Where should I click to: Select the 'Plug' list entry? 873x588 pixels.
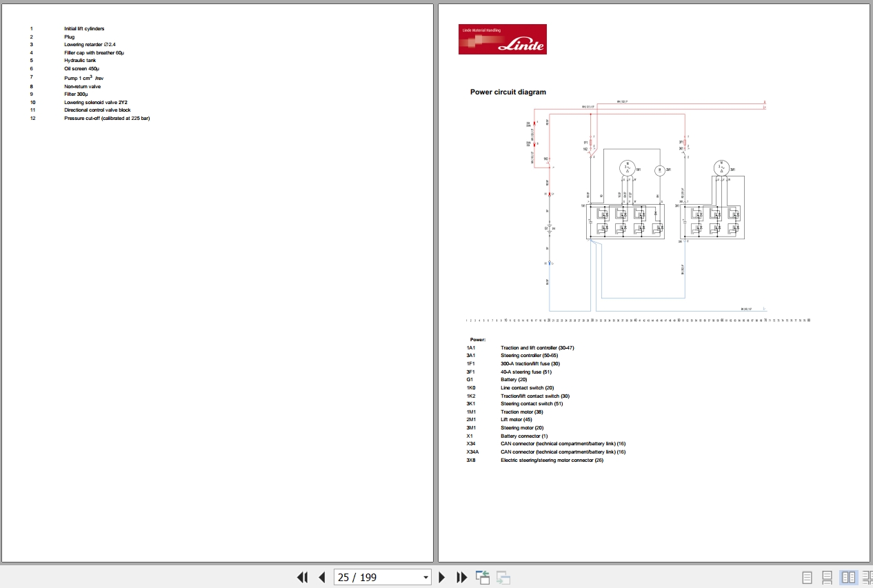[70, 37]
